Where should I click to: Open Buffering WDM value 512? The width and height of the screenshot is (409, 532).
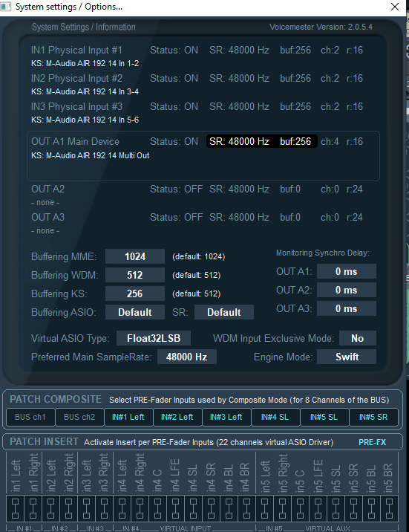pos(135,275)
